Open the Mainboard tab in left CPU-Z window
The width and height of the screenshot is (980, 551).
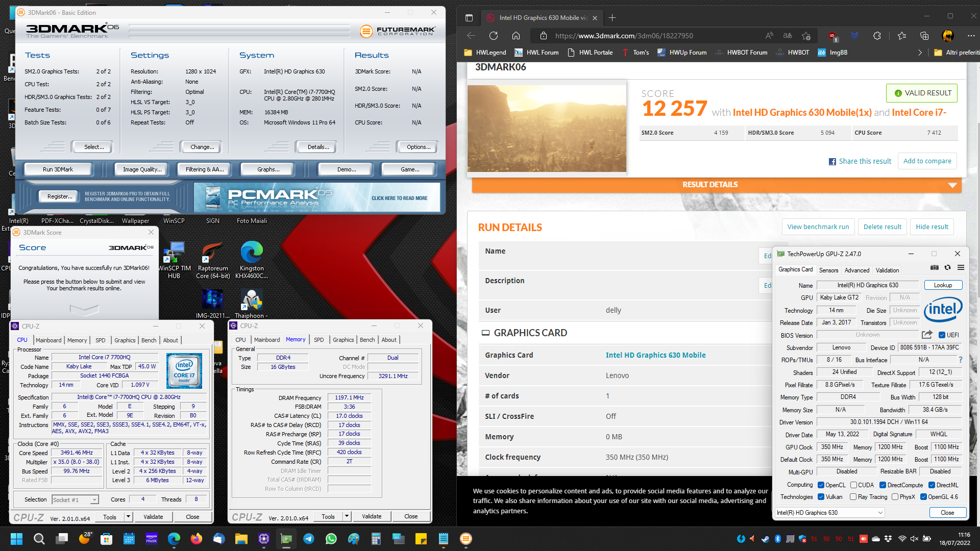48,340
